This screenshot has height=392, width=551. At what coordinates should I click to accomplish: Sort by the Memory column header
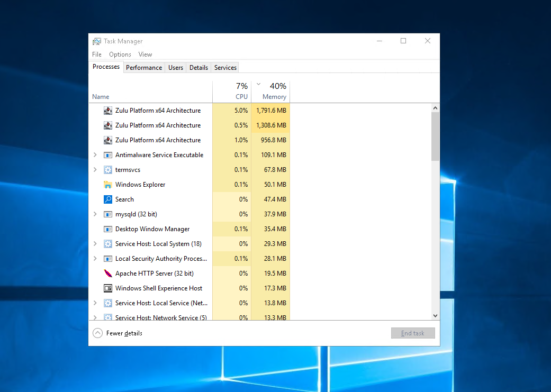[270, 92]
